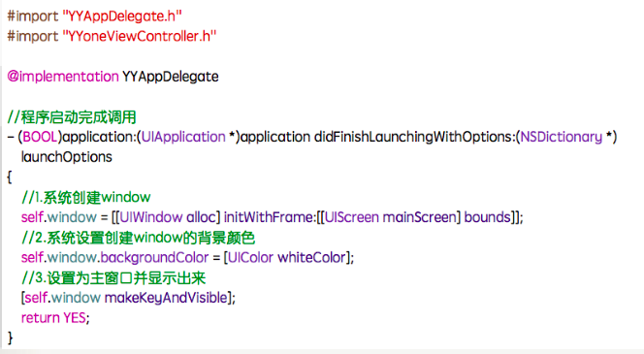Click the comment //3.设置为主窗口并显示出来

point(113,278)
